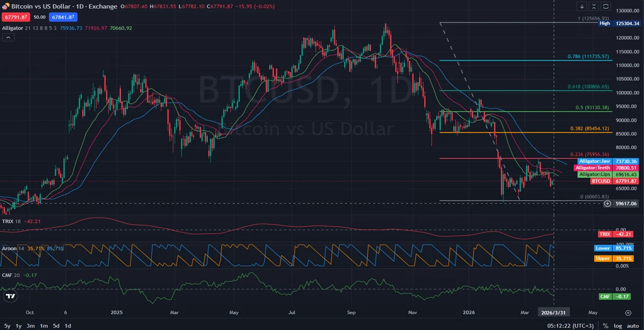644x330 pixels.
Task: Click the Aroon indicator label
Action: [8, 248]
